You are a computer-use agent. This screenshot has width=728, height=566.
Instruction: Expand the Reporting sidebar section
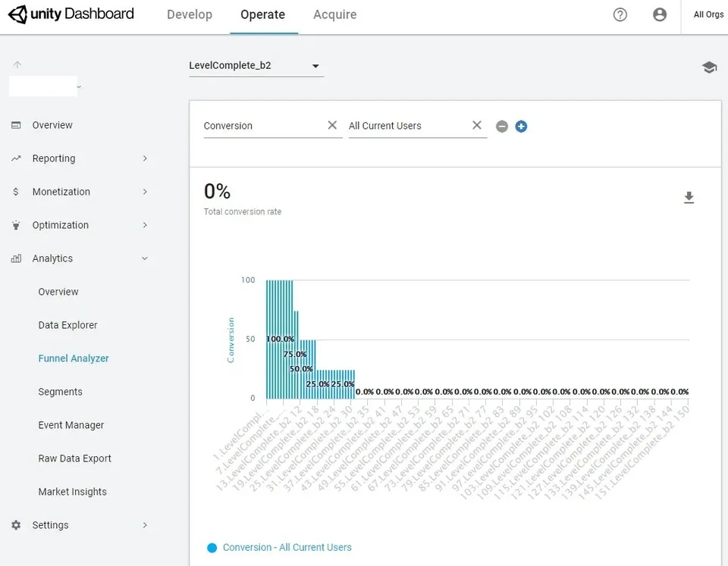click(x=80, y=158)
